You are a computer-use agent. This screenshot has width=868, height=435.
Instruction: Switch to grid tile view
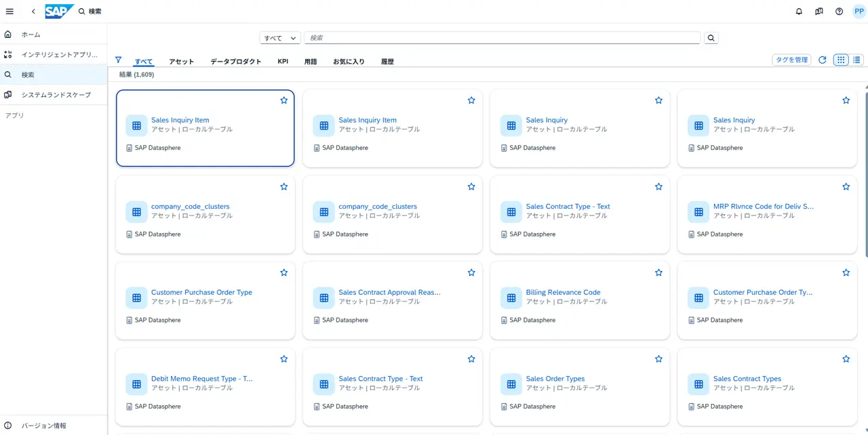(x=841, y=60)
